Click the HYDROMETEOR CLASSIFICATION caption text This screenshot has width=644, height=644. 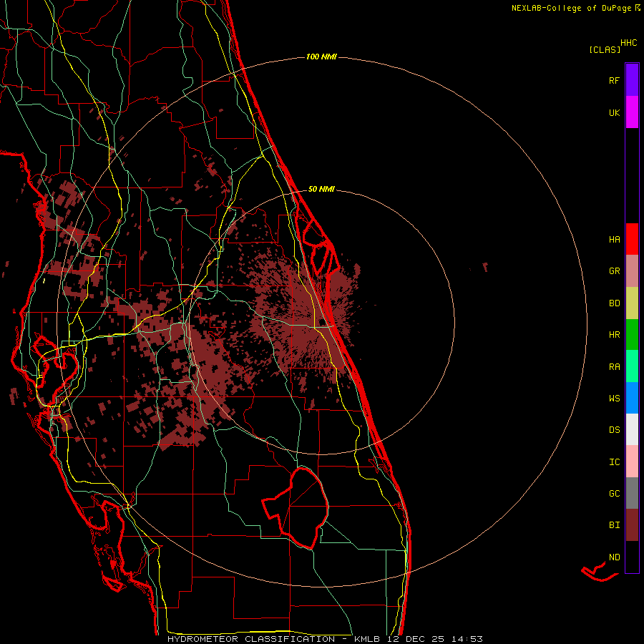[x=251, y=639]
